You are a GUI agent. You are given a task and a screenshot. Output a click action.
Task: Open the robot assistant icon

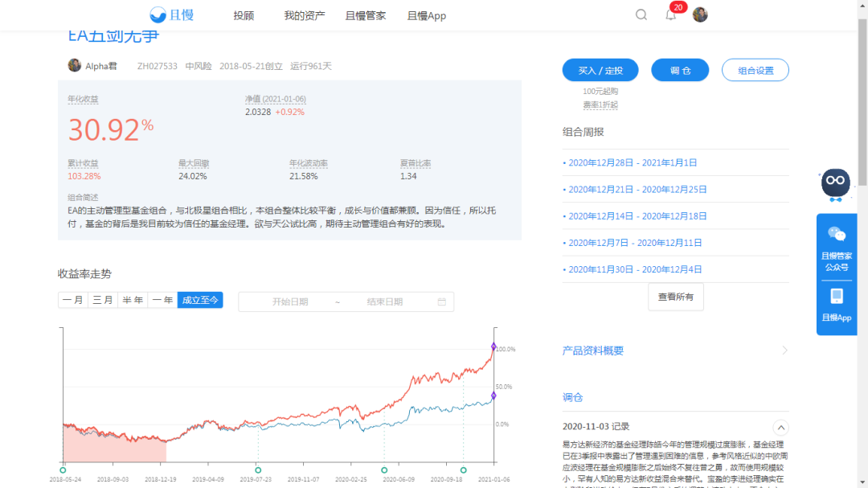click(835, 184)
